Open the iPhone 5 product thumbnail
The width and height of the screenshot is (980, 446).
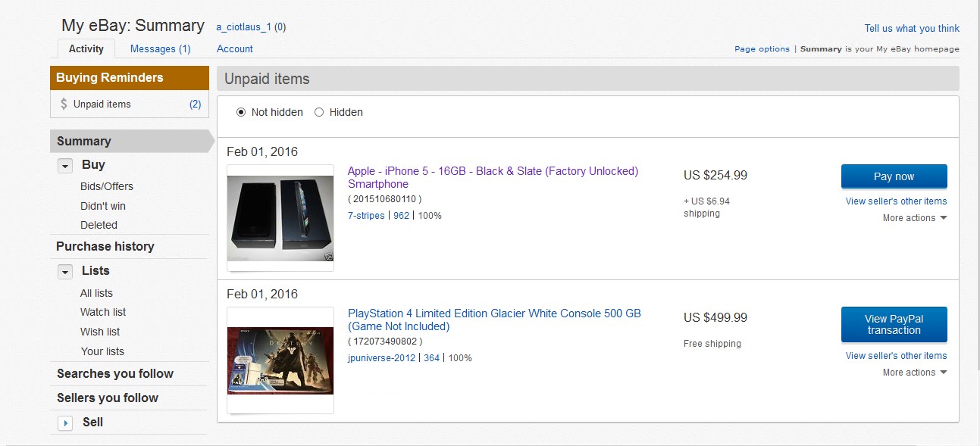click(280, 219)
